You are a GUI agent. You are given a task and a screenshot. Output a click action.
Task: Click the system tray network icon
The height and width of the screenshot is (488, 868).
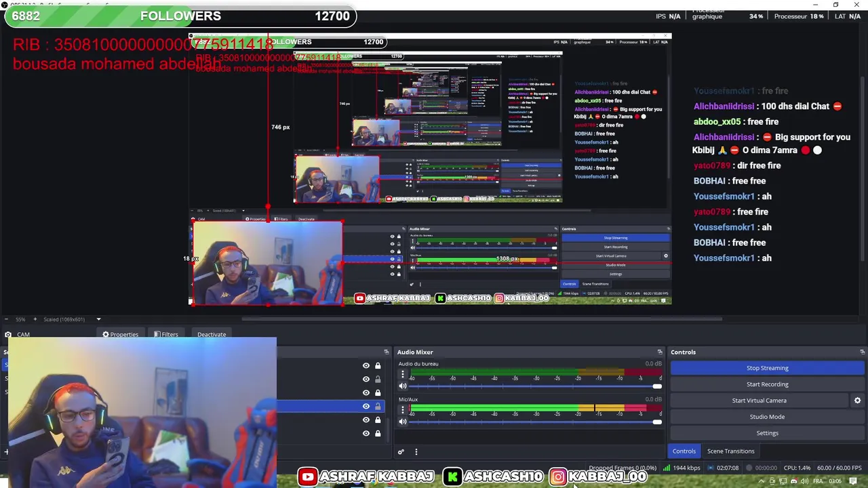[783, 481]
